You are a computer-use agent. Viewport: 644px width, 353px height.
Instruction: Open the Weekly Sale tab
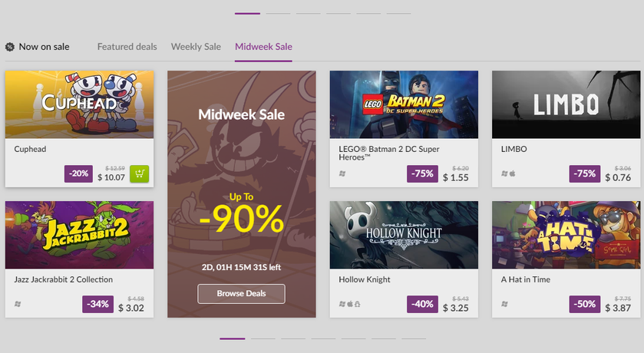click(x=196, y=47)
